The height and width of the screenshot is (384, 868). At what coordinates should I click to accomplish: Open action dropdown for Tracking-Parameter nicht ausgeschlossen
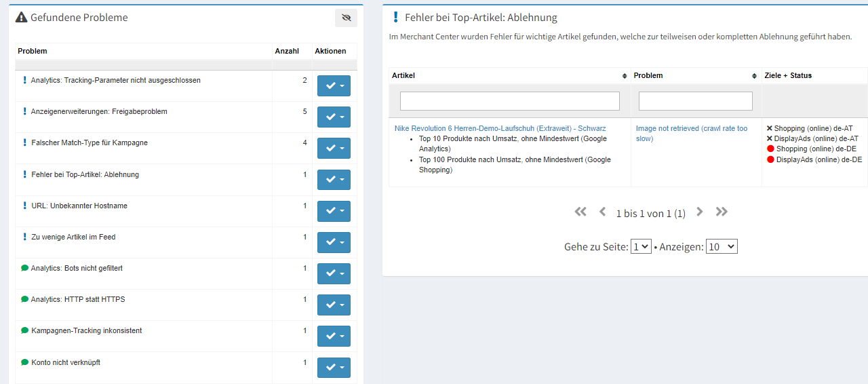pyautogui.click(x=334, y=86)
